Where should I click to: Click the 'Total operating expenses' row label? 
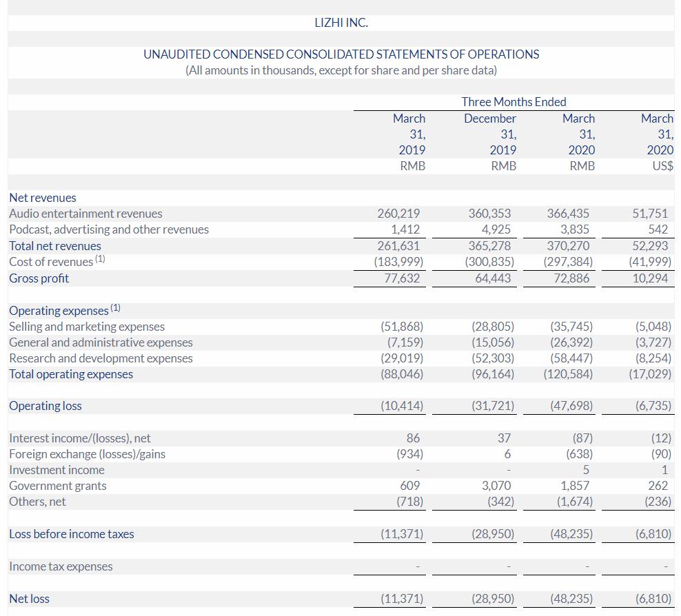tap(71, 374)
